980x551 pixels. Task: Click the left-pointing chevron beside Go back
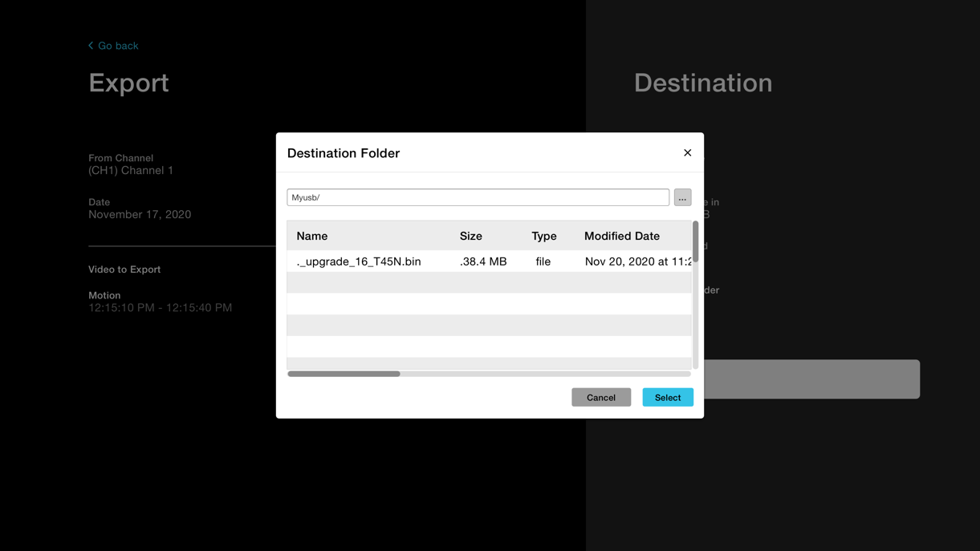coord(89,46)
